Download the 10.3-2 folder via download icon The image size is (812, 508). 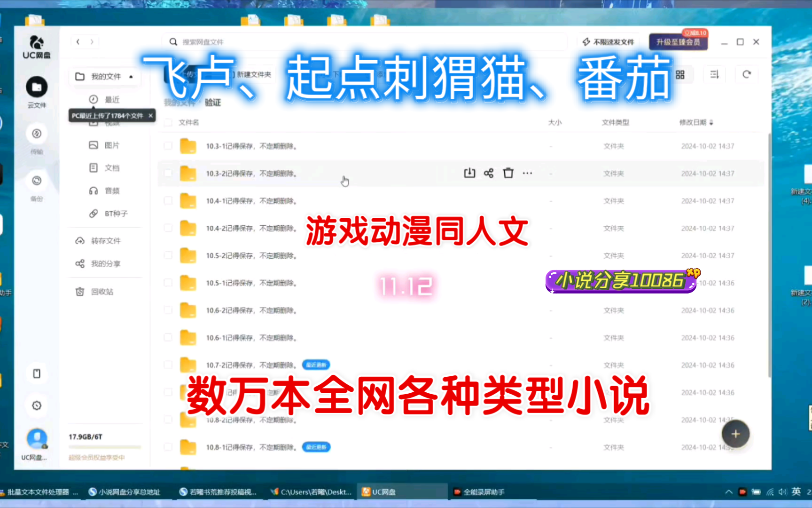coord(469,173)
